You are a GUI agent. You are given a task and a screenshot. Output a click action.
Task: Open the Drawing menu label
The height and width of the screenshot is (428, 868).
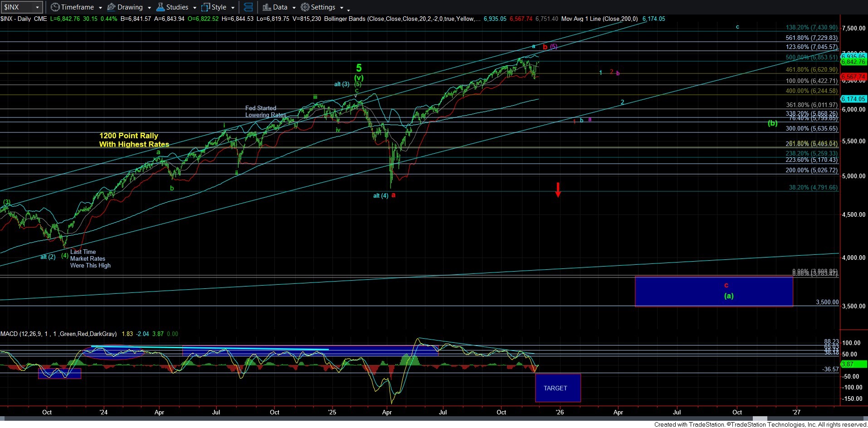coord(130,7)
